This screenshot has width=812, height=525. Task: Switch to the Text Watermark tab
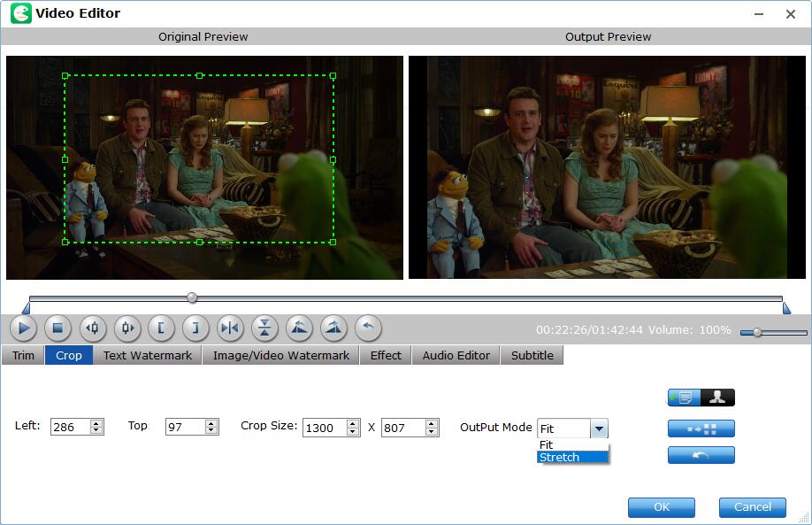147,355
